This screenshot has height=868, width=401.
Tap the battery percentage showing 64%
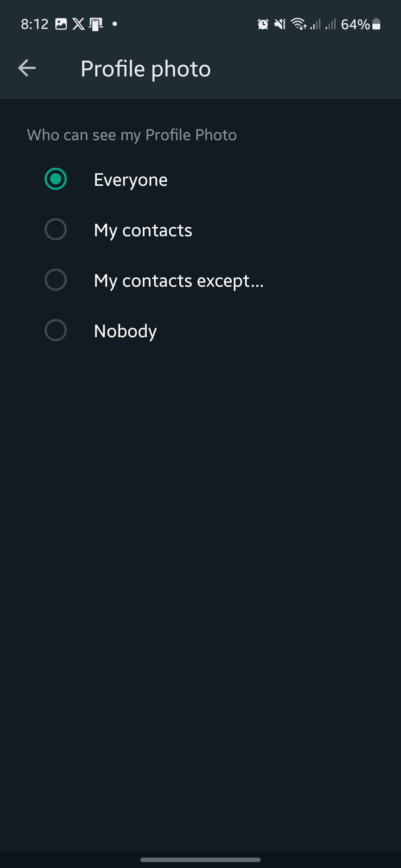(355, 24)
